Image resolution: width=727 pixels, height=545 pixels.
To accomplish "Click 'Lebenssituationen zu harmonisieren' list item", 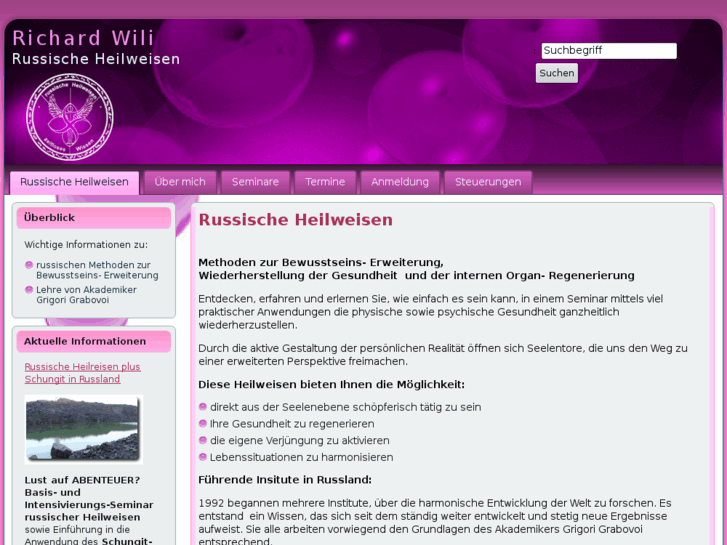I will (301, 457).
